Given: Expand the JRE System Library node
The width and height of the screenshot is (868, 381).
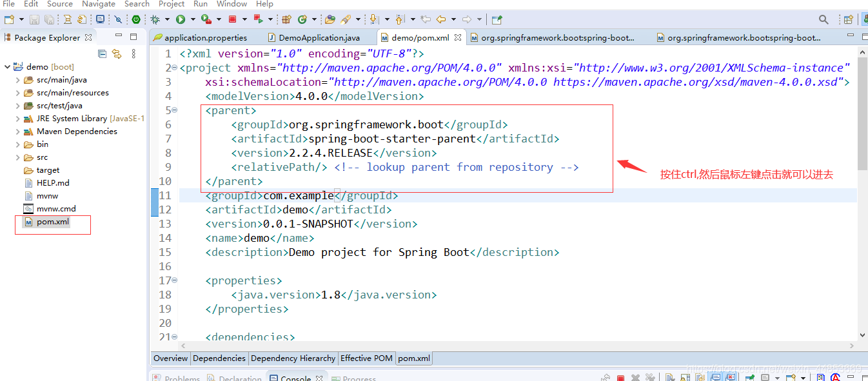Looking at the screenshot, I should click(x=17, y=119).
